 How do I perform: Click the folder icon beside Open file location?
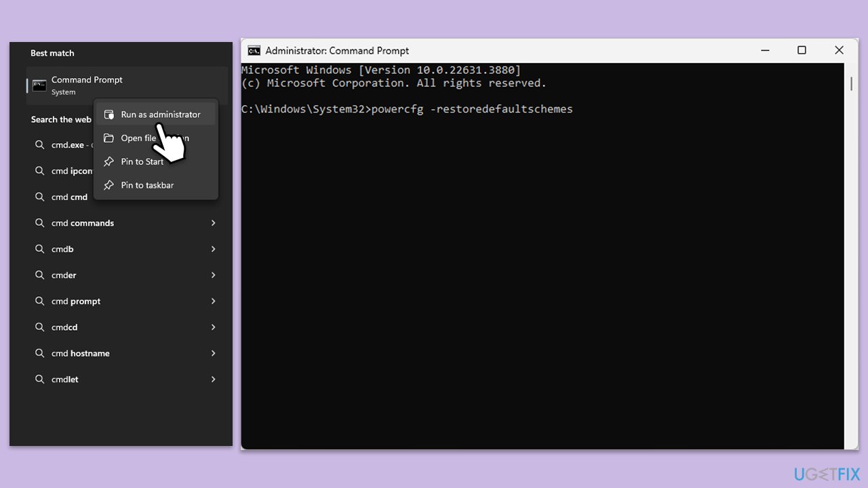coord(108,138)
